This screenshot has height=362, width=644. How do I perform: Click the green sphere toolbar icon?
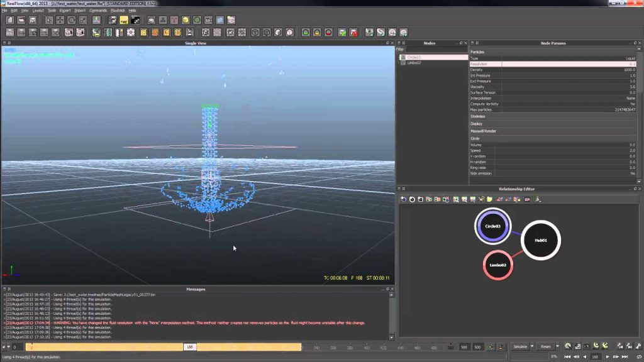pyautogui.click(x=197, y=19)
